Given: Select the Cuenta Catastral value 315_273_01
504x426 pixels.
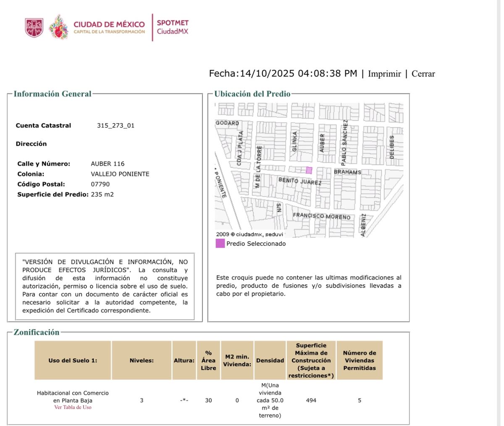Looking at the screenshot, I should [x=115, y=126].
